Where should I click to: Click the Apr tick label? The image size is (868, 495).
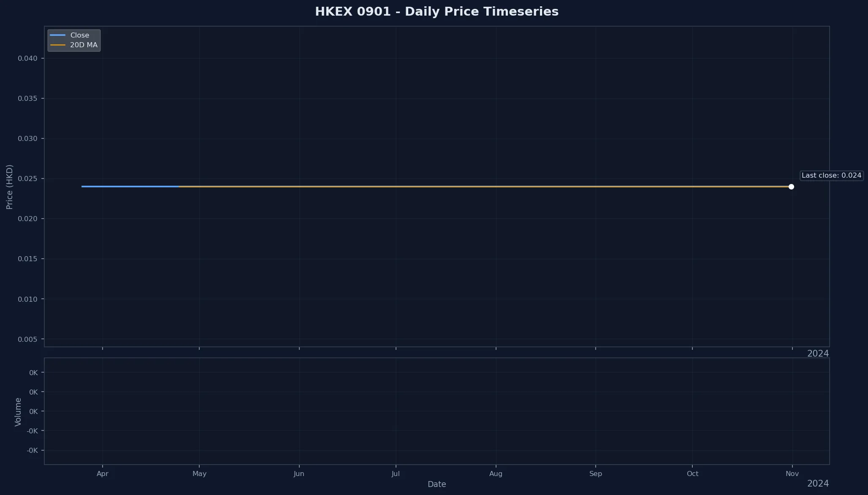tap(102, 473)
